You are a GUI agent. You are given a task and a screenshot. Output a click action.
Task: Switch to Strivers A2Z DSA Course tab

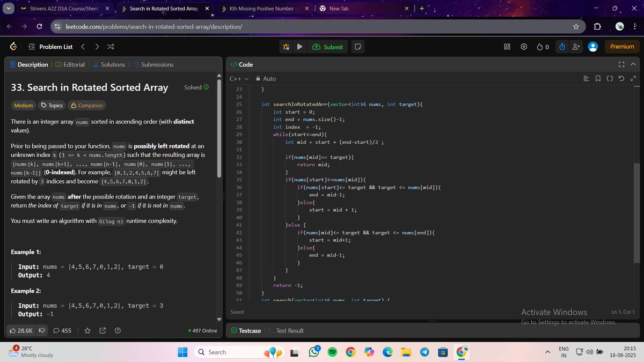click(64, 9)
